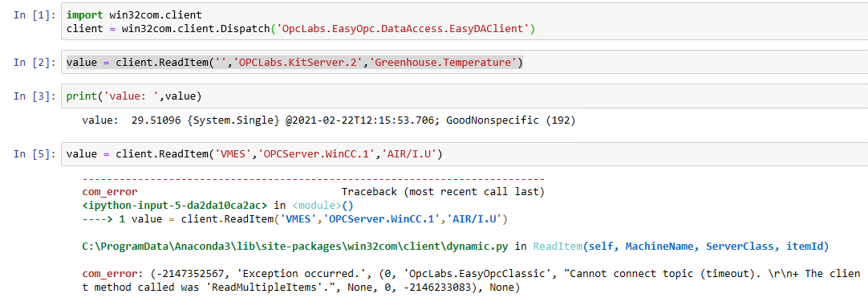Click the import win32com.client code cell
This screenshot has height=306, width=868.
464,22
